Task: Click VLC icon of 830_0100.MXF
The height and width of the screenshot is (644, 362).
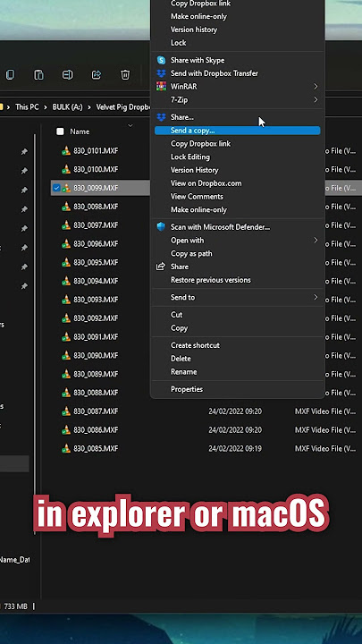Action: [66, 169]
